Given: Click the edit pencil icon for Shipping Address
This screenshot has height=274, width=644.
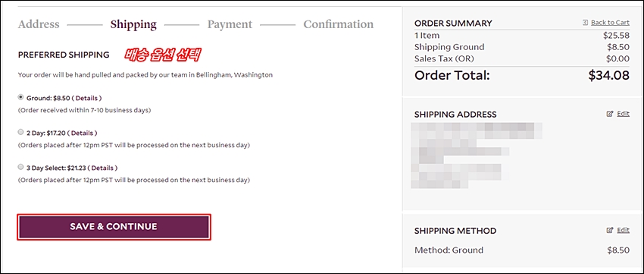Looking at the screenshot, I should pyautogui.click(x=610, y=114).
